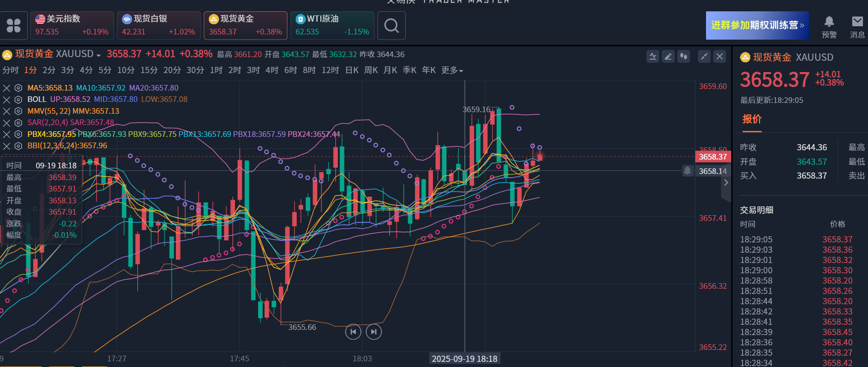
Task: Remove the BBI(12,3,6,24) indicator
Action: tap(7, 146)
